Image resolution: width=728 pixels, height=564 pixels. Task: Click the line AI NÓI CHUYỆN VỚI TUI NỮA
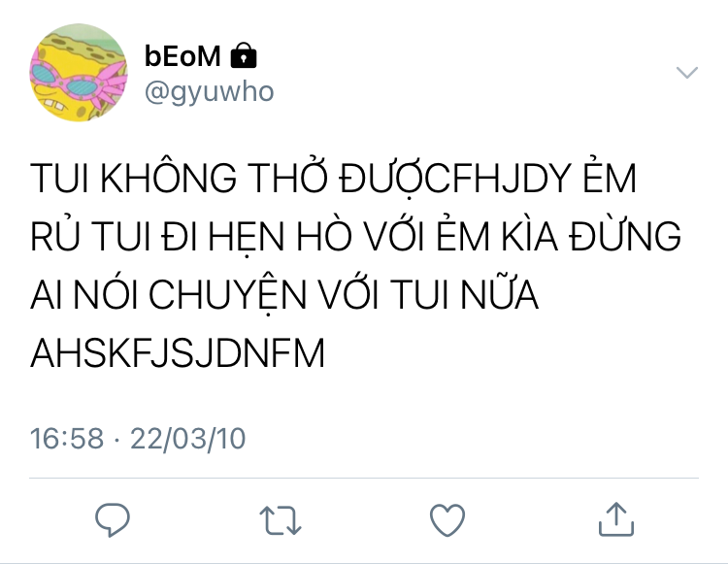(x=284, y=293)
